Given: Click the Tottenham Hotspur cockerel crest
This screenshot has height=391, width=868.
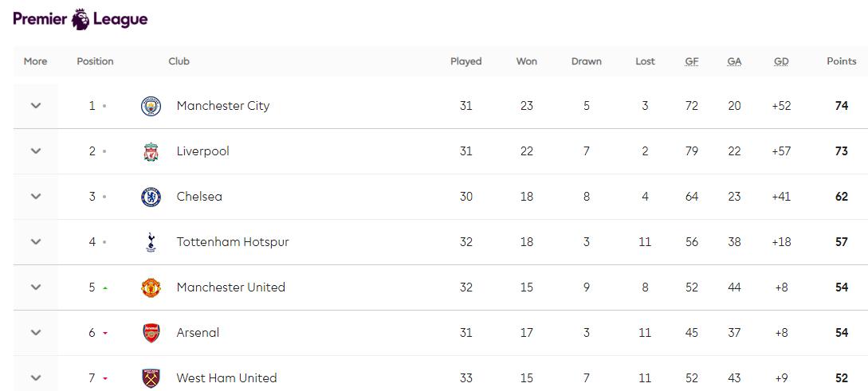Looking at the screenshot, I should [x=151, y=242].
